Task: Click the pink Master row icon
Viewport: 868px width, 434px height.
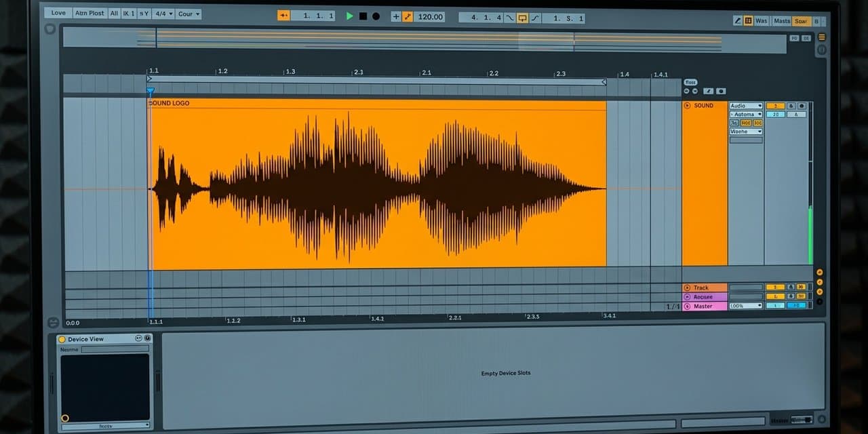Action: (687, 307)
